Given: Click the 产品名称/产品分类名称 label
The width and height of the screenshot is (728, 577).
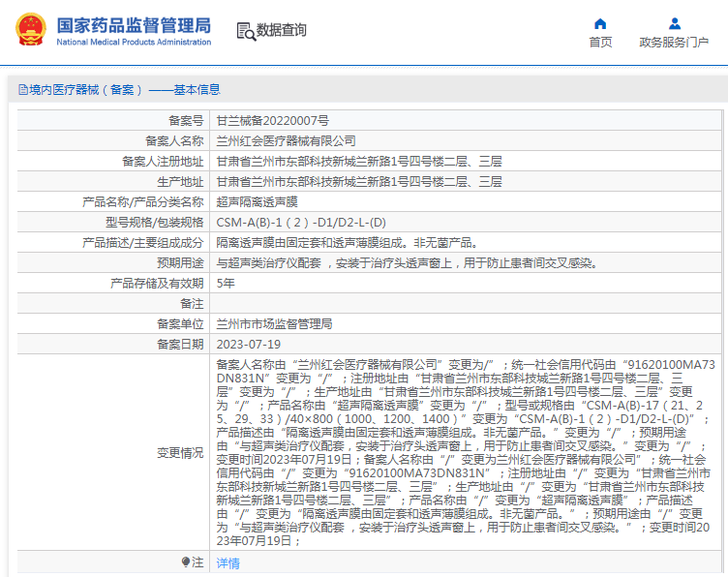Looking at the screenshot, I should coord(143,202).
